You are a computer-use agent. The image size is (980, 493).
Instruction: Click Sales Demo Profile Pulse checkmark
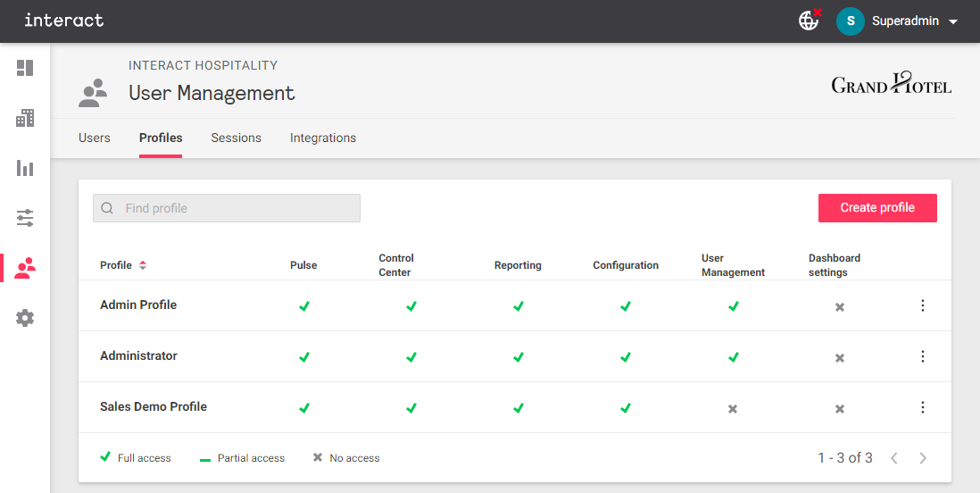[x=303, y=408]
